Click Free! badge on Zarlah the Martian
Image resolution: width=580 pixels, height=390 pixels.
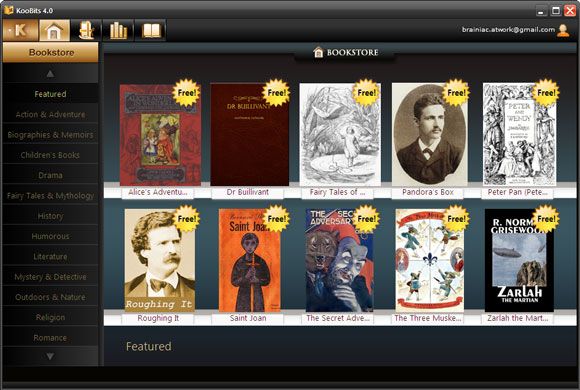(x=546, y=219)
